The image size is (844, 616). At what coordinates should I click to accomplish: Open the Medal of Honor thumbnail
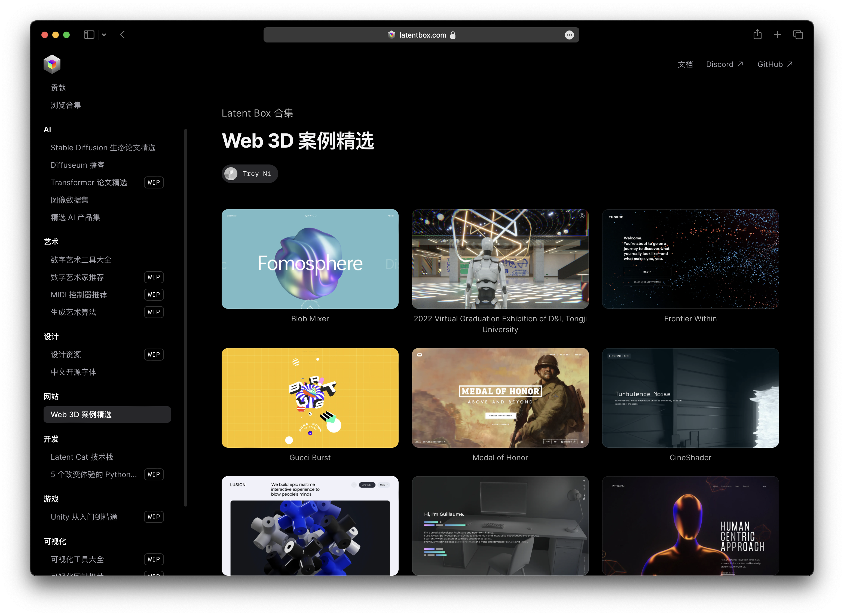click(x=500, y=398)
